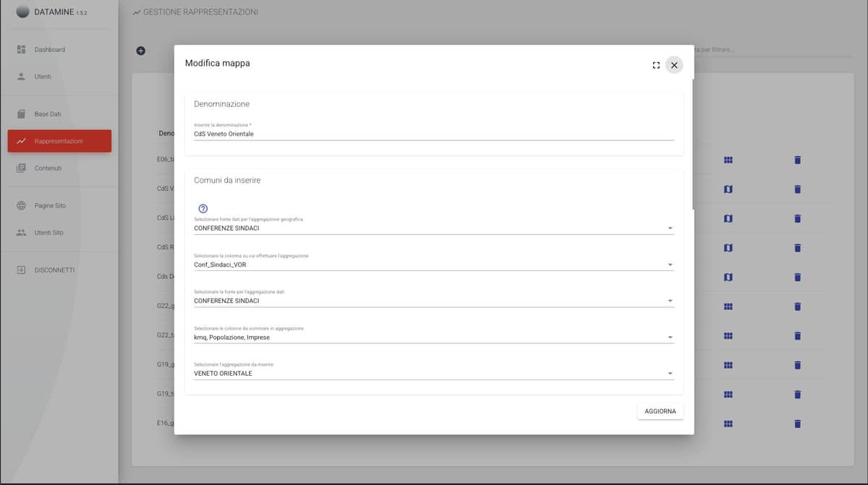Click the denomination field with CdS Veneto Orientale
868x485 pixels.
tap(434, 134)
